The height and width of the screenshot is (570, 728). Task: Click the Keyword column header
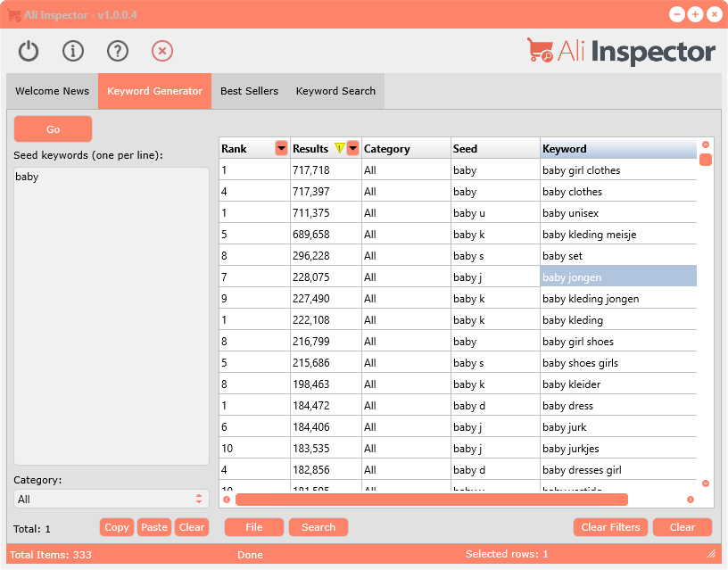(x=618, y=149)
